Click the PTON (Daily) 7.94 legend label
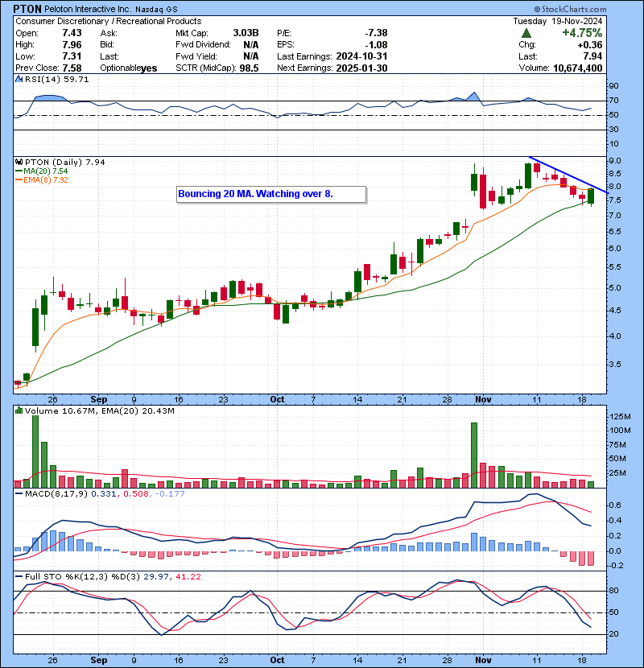This screenshot has width=644, height=668. [x=64, y=163]
